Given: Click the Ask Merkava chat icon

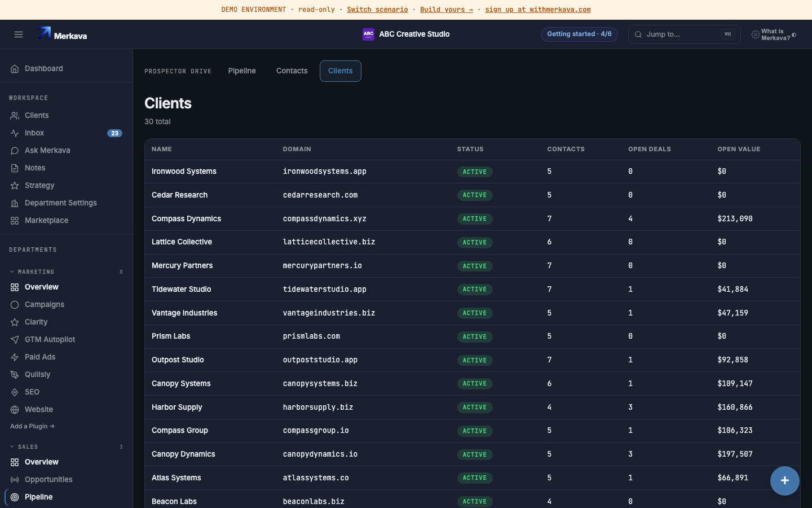Looking at the screenshot, I should point(15,151).
